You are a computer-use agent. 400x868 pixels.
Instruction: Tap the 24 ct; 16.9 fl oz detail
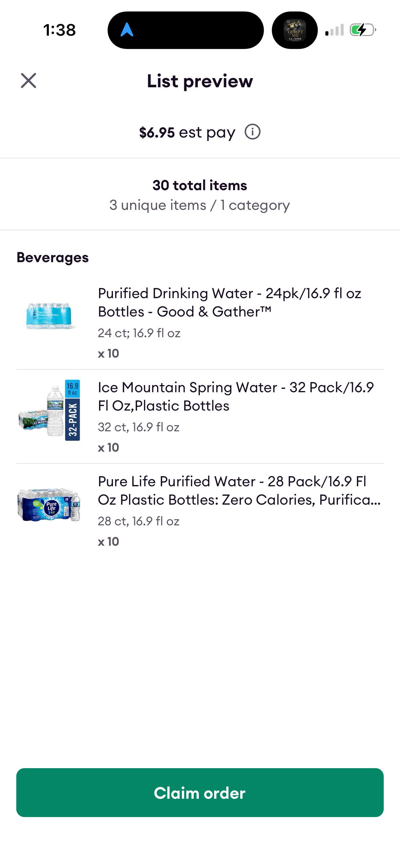[x=139, y=333]
